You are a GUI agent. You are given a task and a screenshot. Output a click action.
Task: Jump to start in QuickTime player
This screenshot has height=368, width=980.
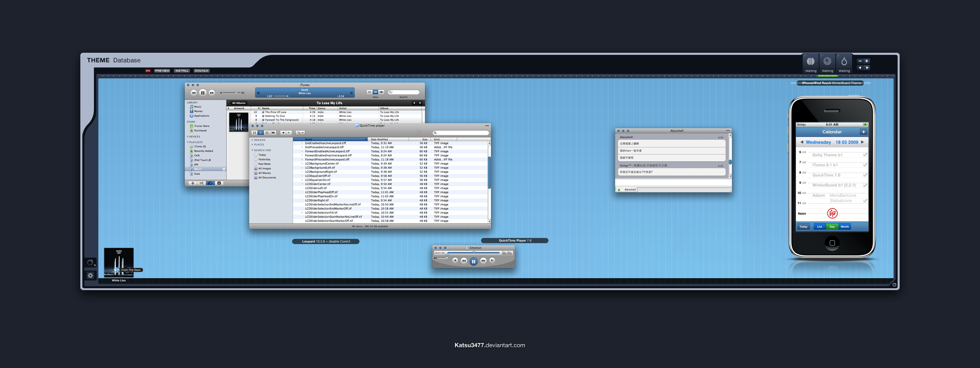point(455,260)
